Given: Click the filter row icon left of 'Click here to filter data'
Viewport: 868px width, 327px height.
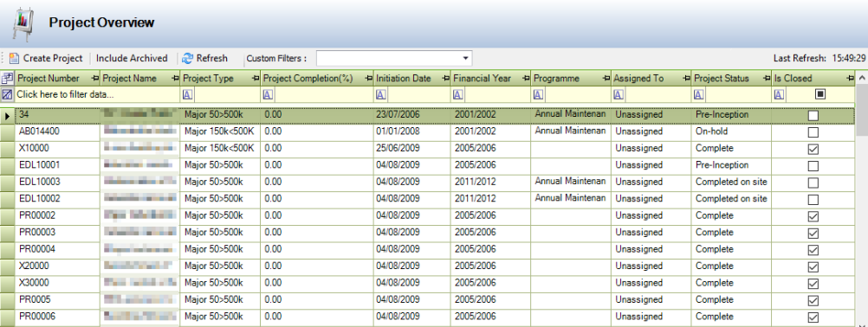Looking at the screenshot, I should (8, 94).
